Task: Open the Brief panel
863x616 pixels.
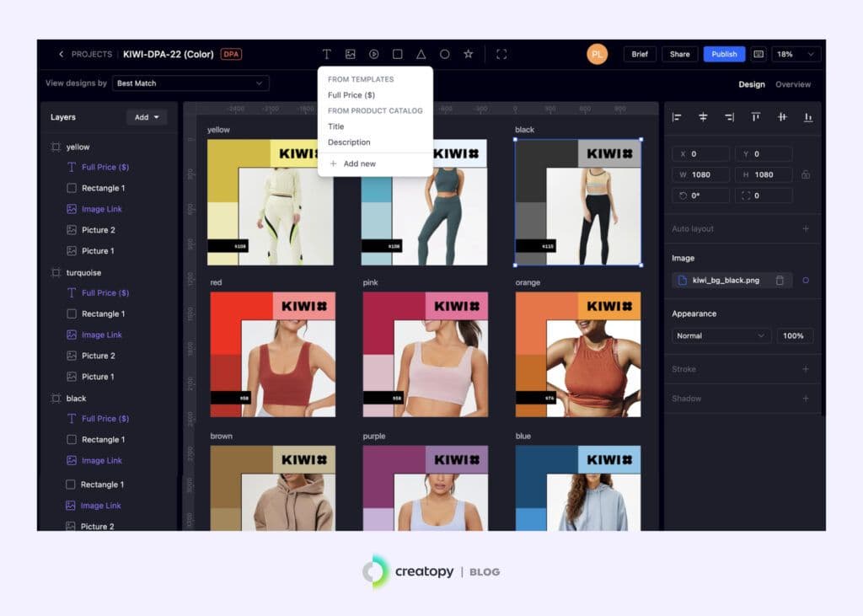Action: point(640,53)
